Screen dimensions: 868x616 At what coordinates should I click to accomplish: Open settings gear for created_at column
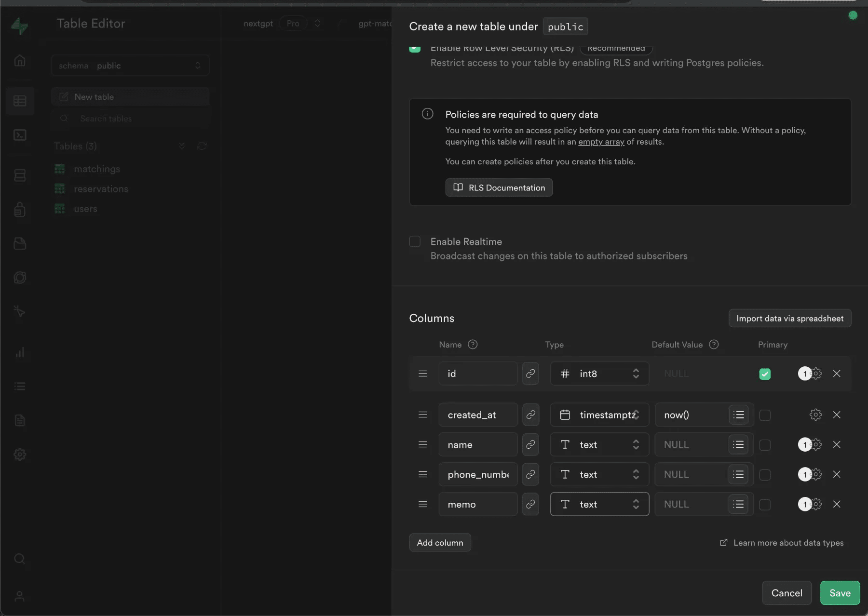click(815, 415)
